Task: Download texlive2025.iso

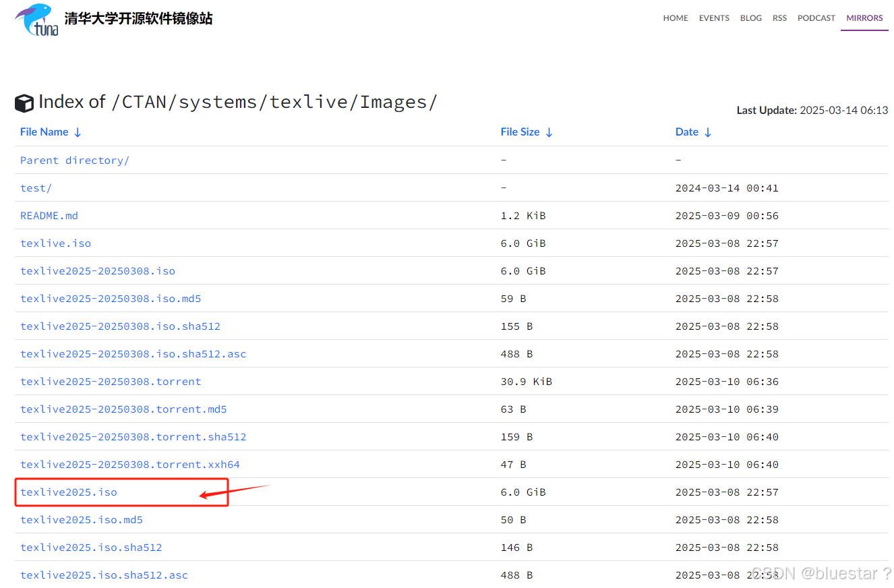Action: pos(69,492)
